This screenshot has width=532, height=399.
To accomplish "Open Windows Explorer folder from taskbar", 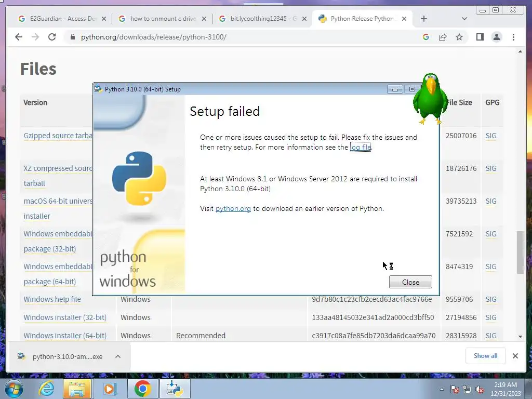I will pos(77,389).
